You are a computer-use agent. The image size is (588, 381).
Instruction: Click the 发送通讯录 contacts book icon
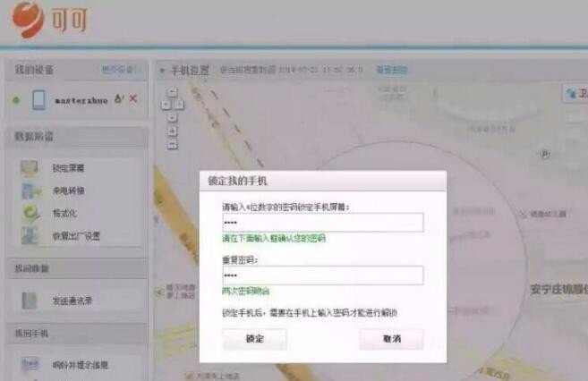pyautogui.click(x=30, y=301)
